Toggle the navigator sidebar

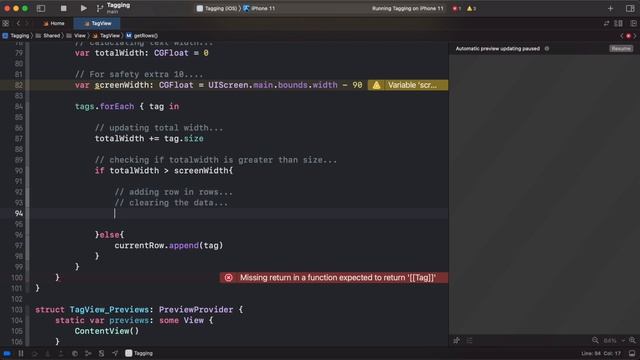tap(41, 8)
